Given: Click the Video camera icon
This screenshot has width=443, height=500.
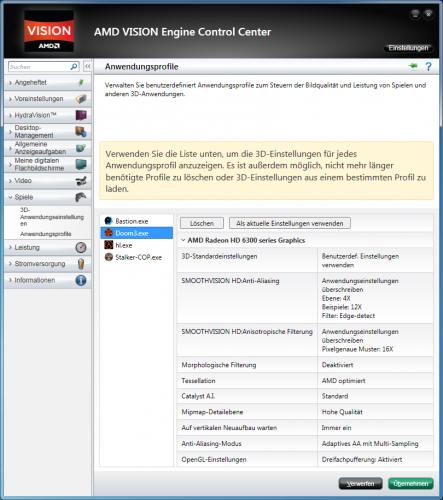Looking at the screenshot, I should (81, 181).
